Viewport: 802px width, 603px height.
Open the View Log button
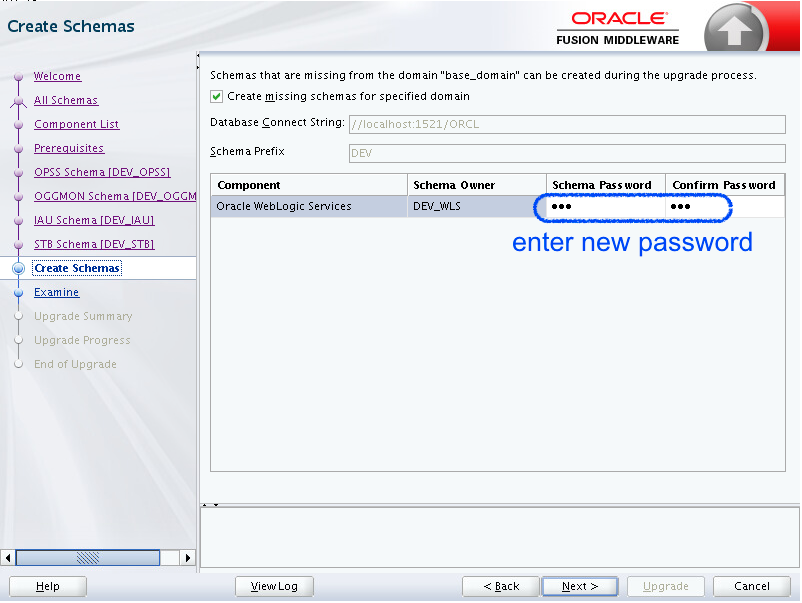[x=274, y=586]
